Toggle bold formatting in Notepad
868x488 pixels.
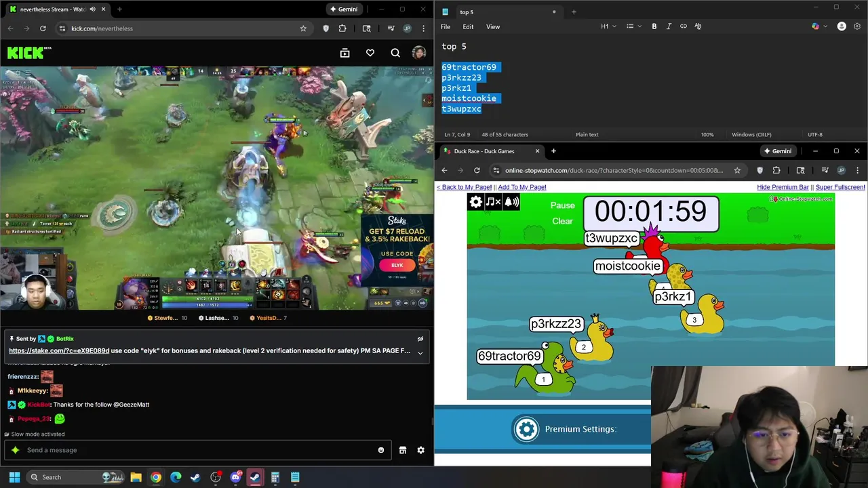point(654,26)
